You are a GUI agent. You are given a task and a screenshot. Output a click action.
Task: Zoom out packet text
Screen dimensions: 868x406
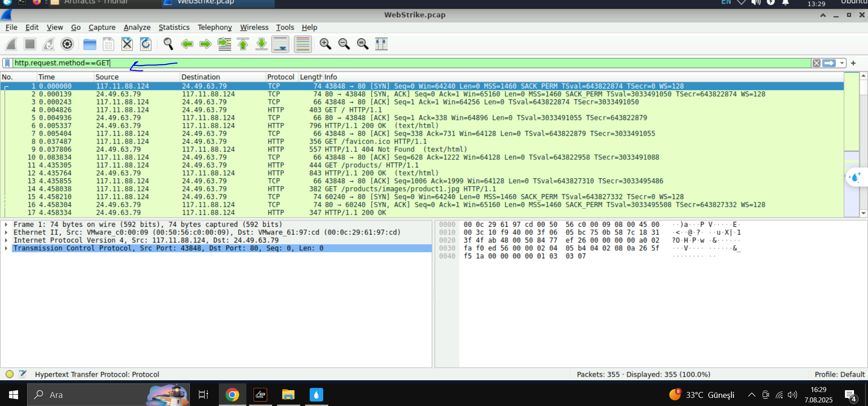click(344, 44)
